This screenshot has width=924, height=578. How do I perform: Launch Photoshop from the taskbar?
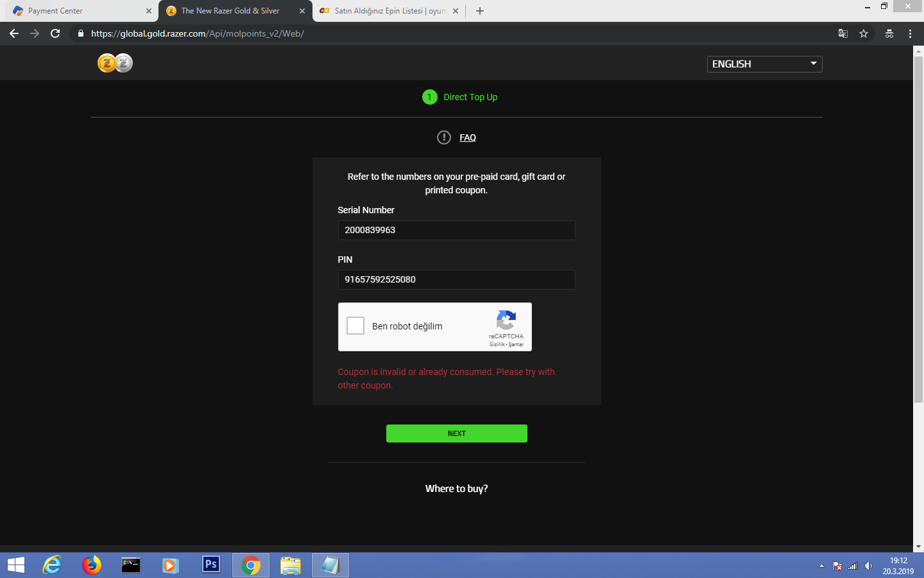[210, 565]
